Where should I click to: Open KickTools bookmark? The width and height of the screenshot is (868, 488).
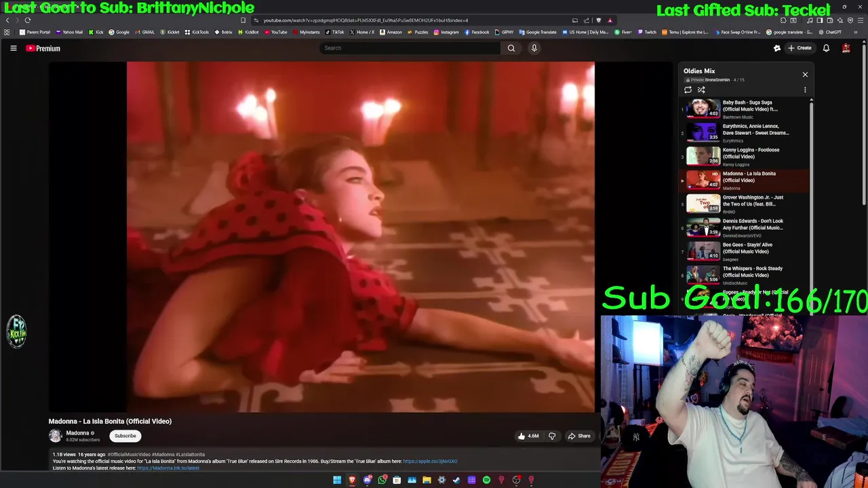(197, 32)
